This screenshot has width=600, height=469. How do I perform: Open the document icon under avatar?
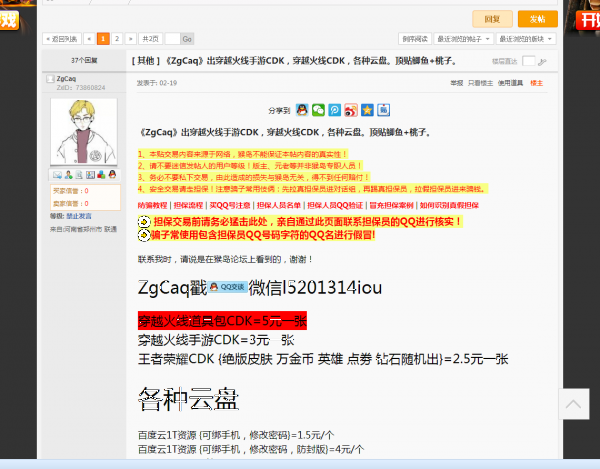[79, 175]
